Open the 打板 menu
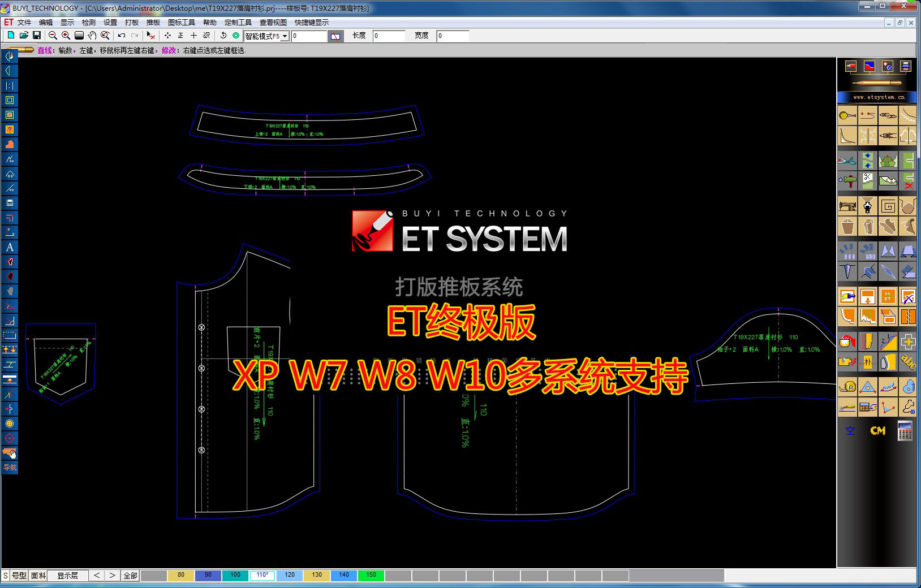 coord(132,23)
